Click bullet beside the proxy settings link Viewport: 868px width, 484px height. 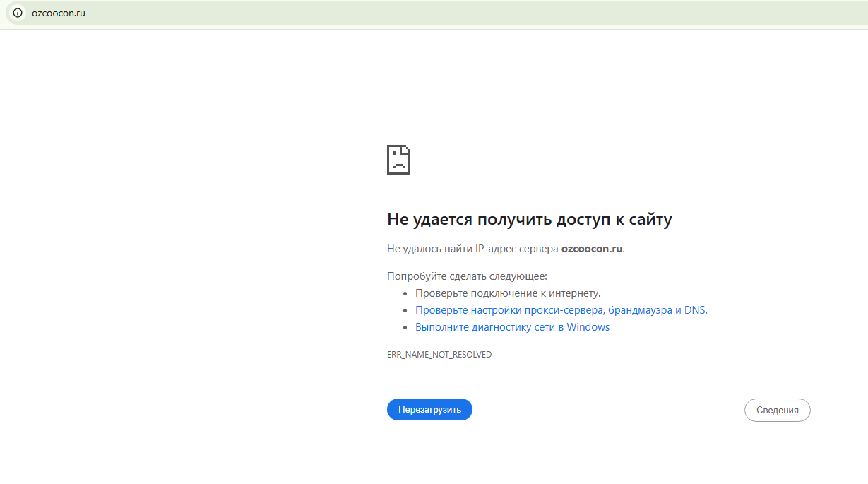pyautogui.click(x=405, y=310)
